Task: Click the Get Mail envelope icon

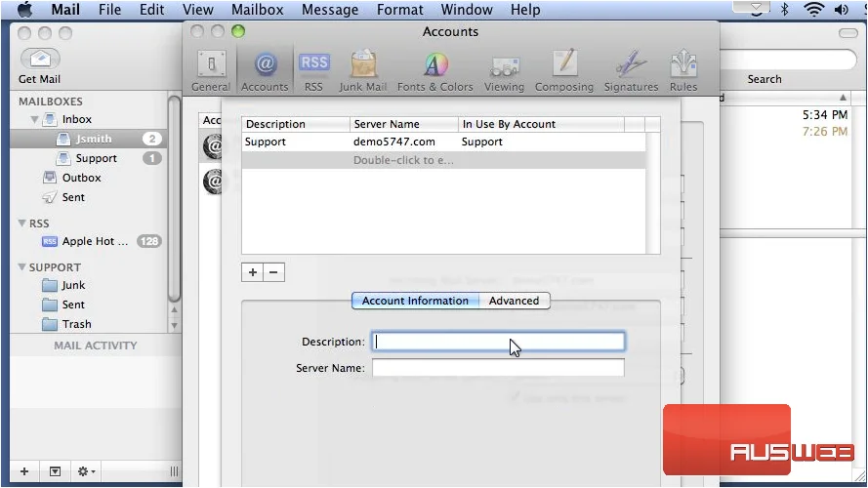Action: click(40, 59)
